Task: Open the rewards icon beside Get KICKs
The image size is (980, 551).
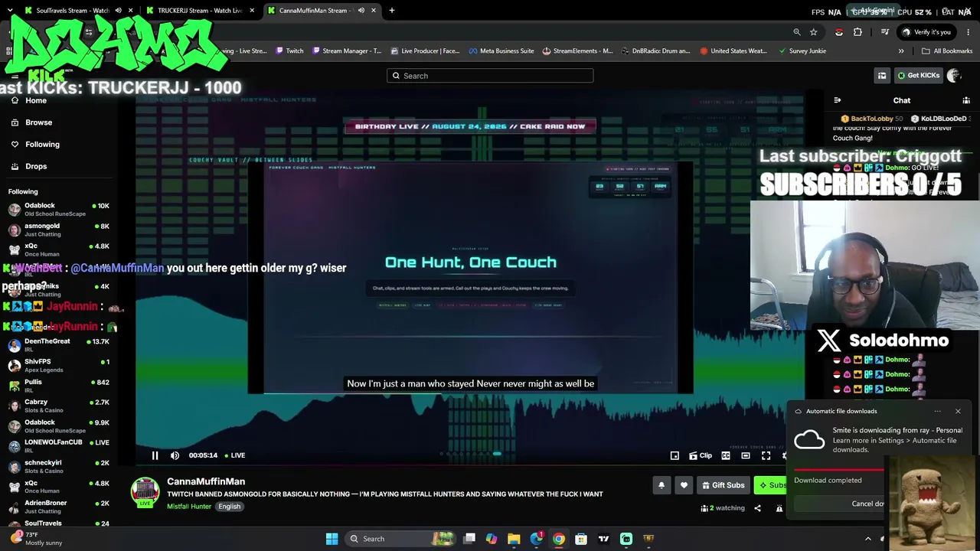Action: (882, 75)
